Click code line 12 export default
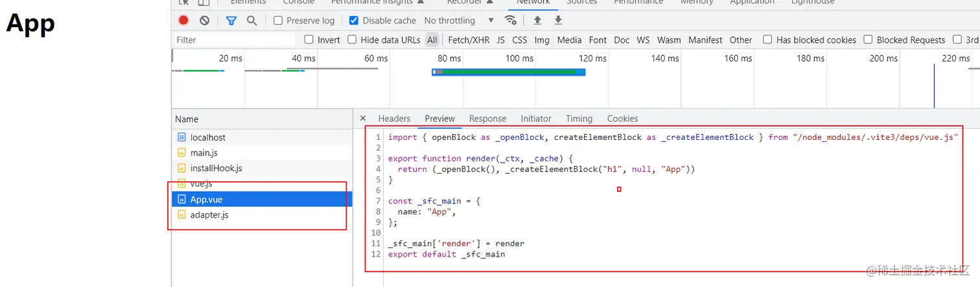This screenshot has width=980, height=287. (447, 255)
